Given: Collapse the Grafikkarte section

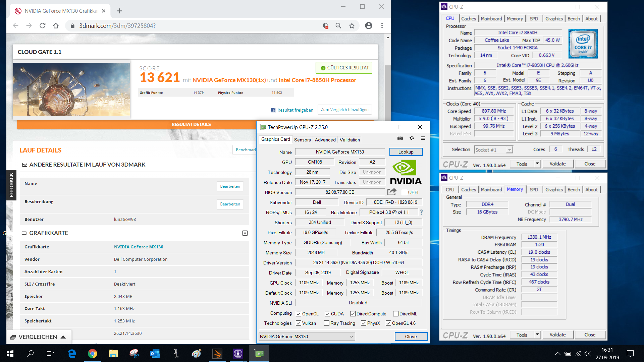Looking at the screenshot, I should 245,233.
